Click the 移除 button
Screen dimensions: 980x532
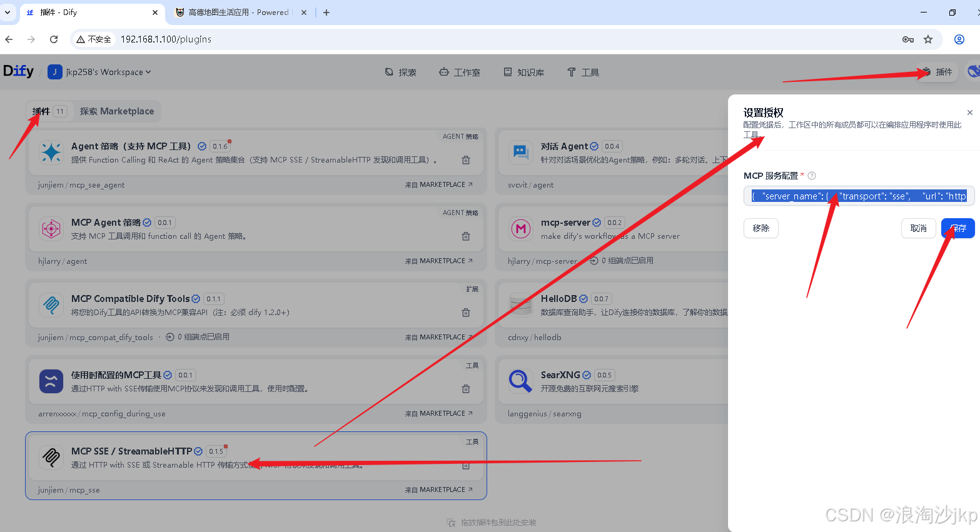(761, 228)
